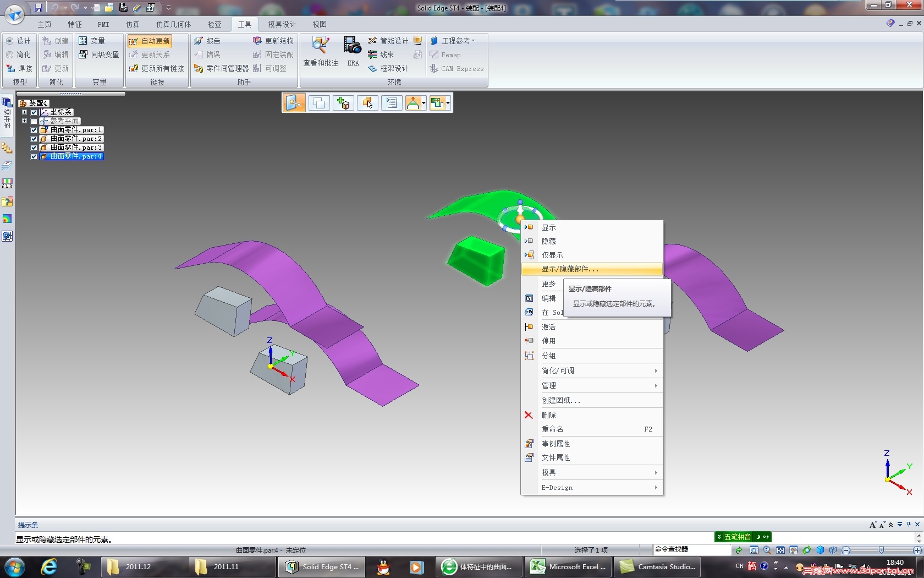Click 更新所有链接 update all links
Viewport: 924px width, 578px height.
(x=157, y=68)
